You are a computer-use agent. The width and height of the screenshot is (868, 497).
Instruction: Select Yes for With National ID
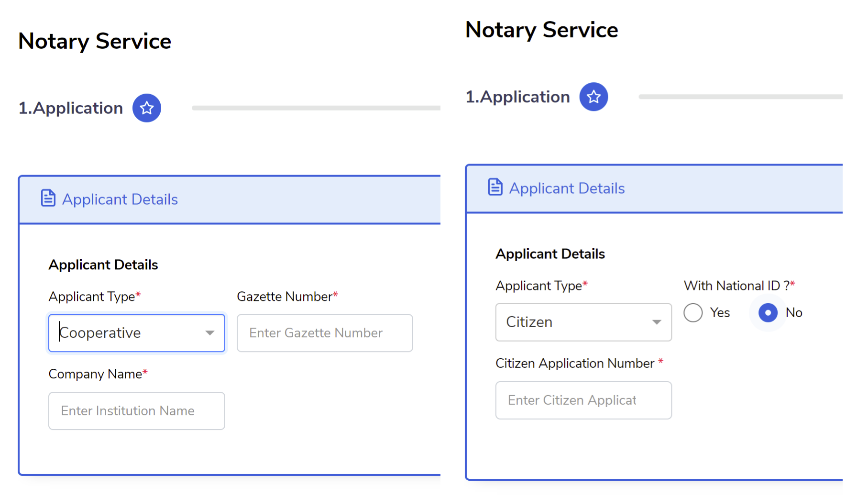click(x=693, y=312)
